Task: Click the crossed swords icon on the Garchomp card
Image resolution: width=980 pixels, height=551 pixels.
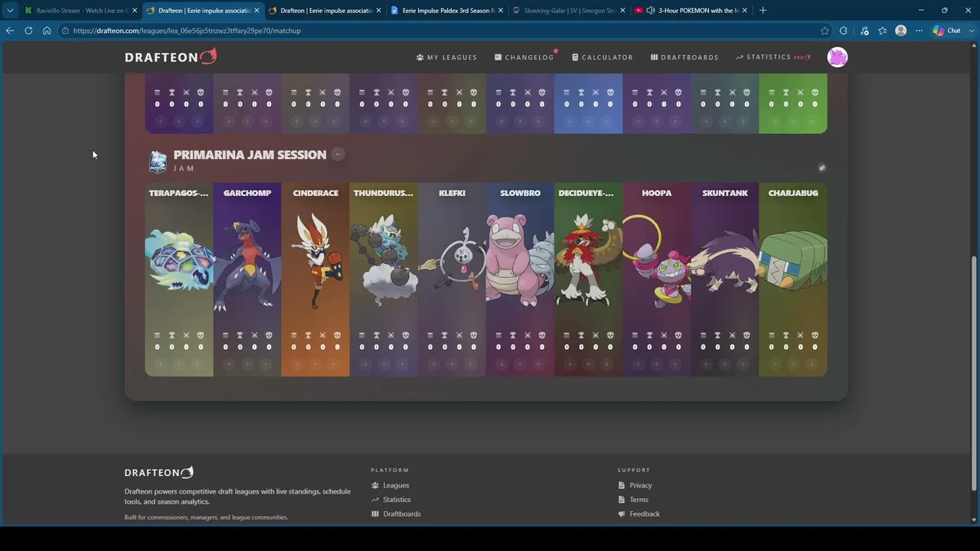Action: (x=255, y=335)
